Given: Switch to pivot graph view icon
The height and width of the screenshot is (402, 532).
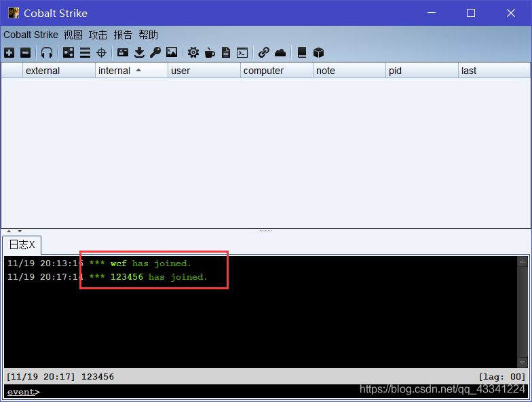Looking at the screenshot, I should 68,52.
